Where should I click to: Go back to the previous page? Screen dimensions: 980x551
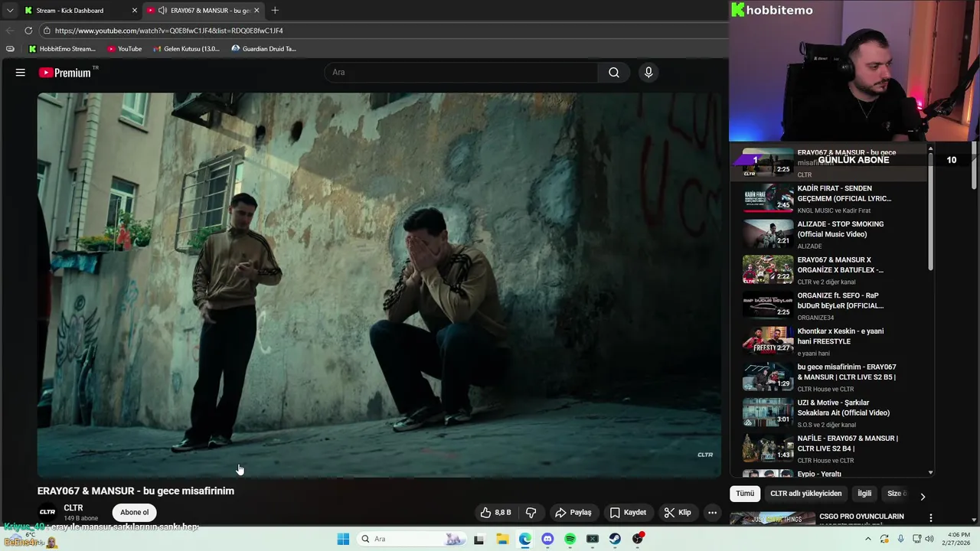point(10,31)
